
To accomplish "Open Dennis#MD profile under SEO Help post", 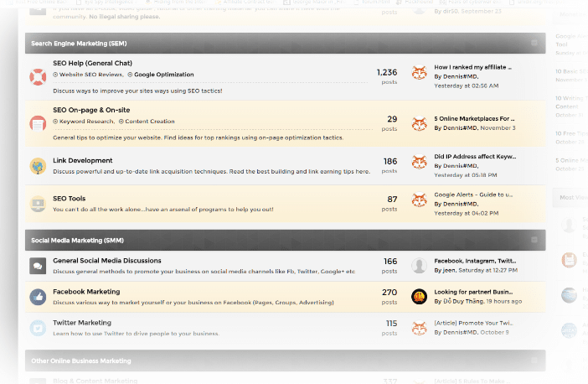I will click(461, 76).
